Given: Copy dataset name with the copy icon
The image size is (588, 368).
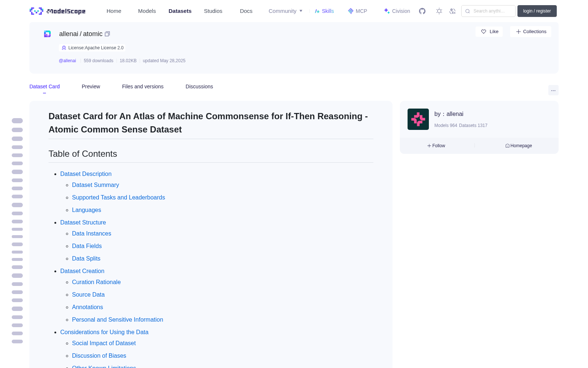Looking at the screenshot, I should coord(107,34).
